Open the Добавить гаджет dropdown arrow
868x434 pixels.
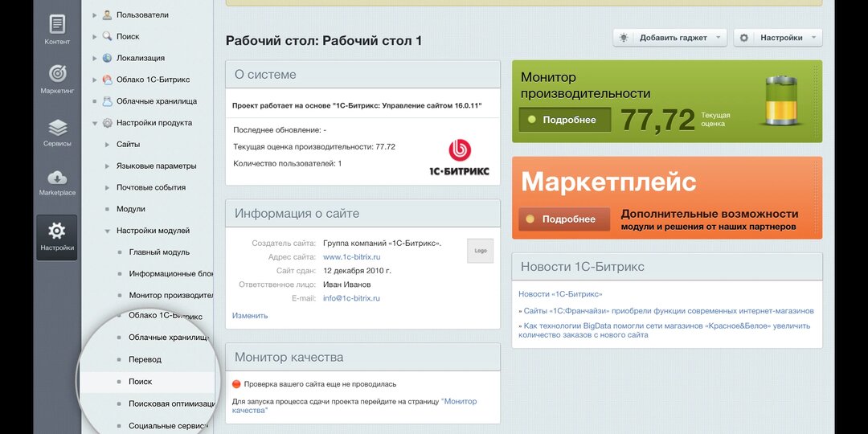[x=718, y=38]
